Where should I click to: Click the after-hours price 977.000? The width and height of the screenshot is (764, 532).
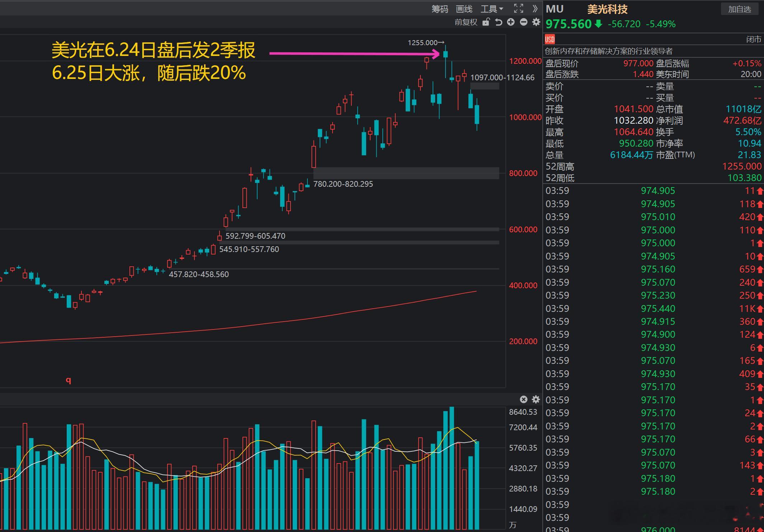point(638,63)
